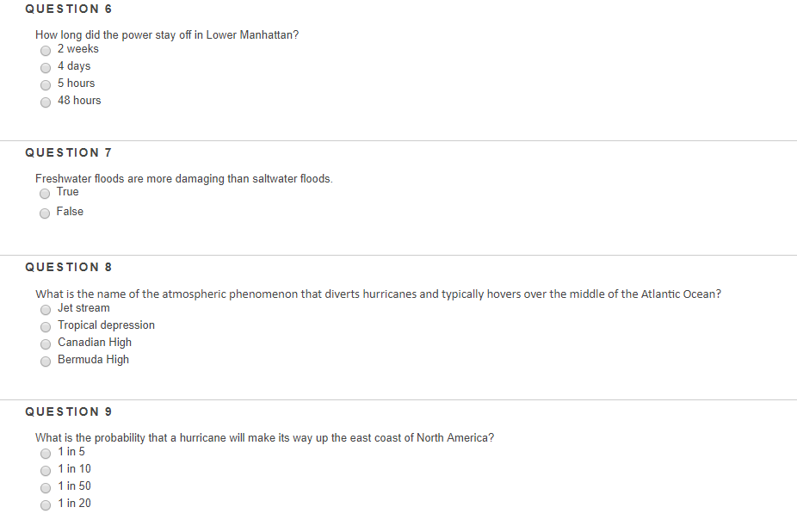Pick the "5 hours" radio button
Screen dimensions: 797x532
click(x=46, y=85)
